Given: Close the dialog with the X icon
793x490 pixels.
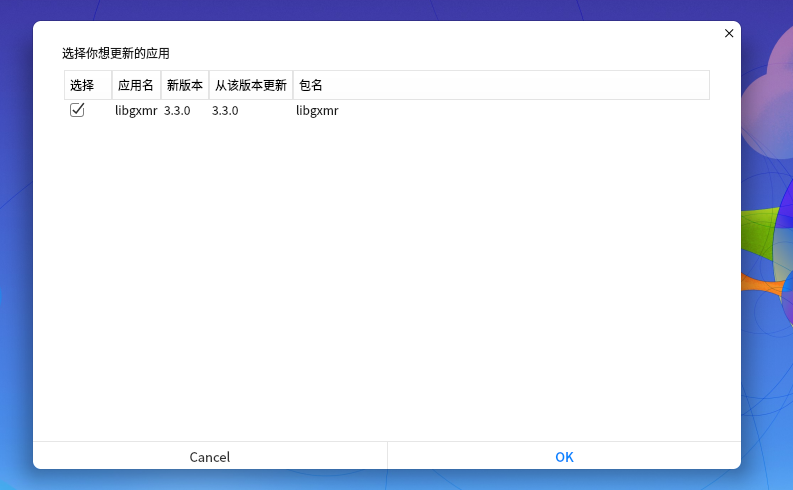Looking at the screenshot, I should click(x=729, y=33).
